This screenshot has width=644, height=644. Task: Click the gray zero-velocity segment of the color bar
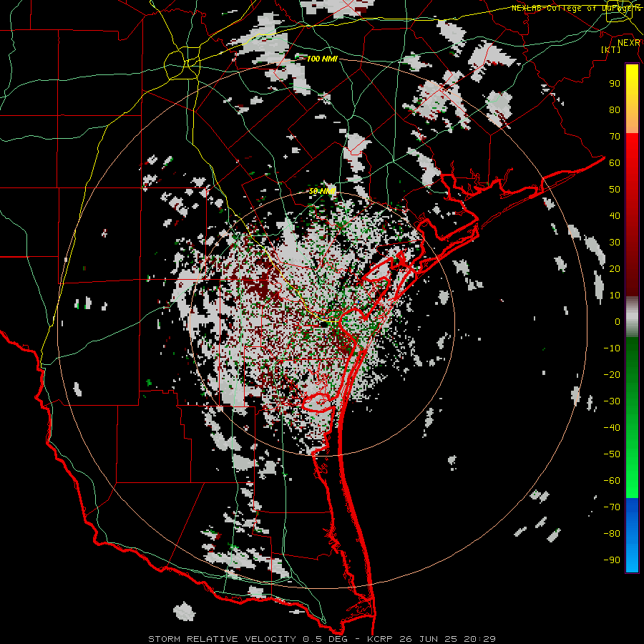pos(632,317)
